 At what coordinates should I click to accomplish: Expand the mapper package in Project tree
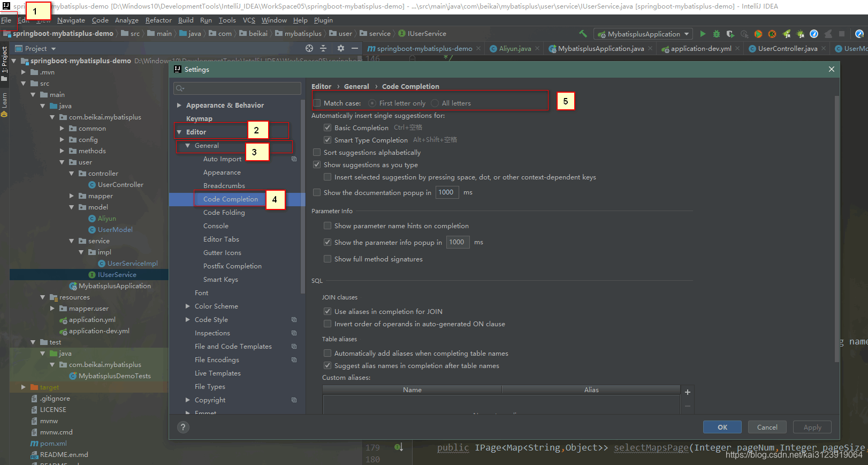pyautogui.click(x=72, y=196)
